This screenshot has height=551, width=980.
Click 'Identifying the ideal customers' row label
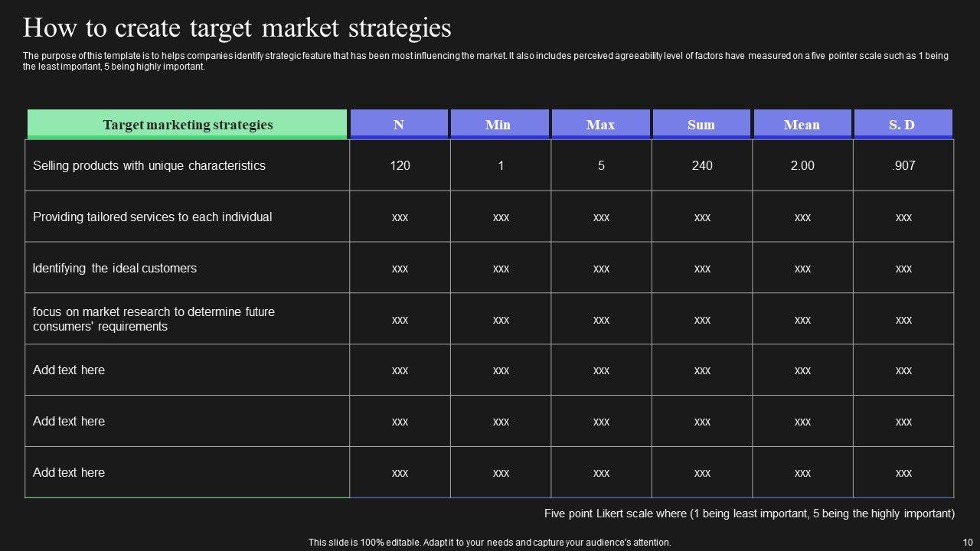[x=115, y=268]
